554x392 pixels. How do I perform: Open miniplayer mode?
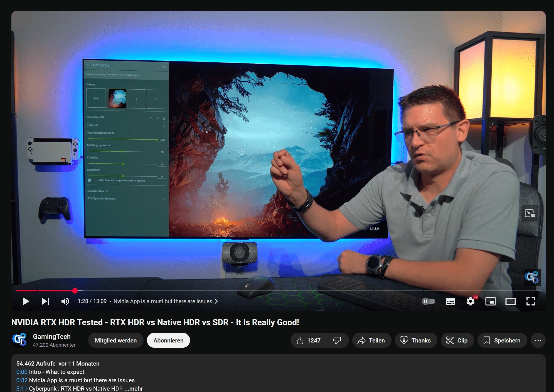click(491, 301)
